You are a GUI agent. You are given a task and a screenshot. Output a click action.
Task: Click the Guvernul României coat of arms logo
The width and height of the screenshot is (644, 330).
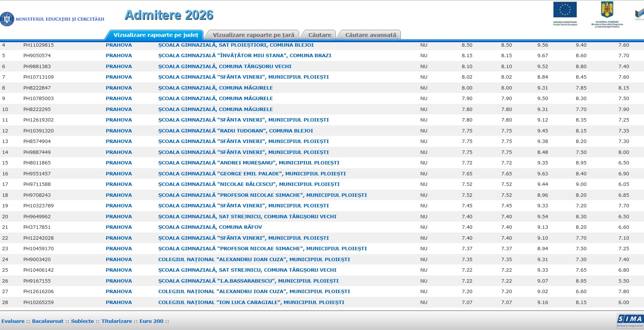[x=607, y=14]
